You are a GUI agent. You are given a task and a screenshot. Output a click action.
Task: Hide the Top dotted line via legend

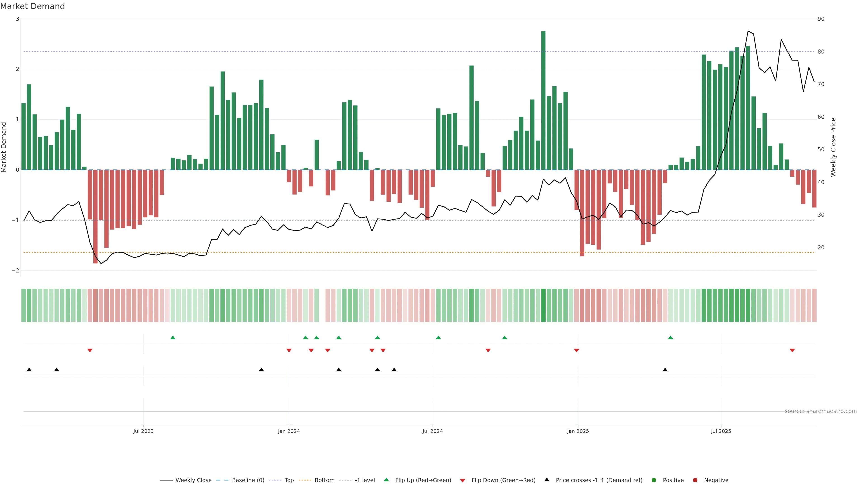coord(289,480)
